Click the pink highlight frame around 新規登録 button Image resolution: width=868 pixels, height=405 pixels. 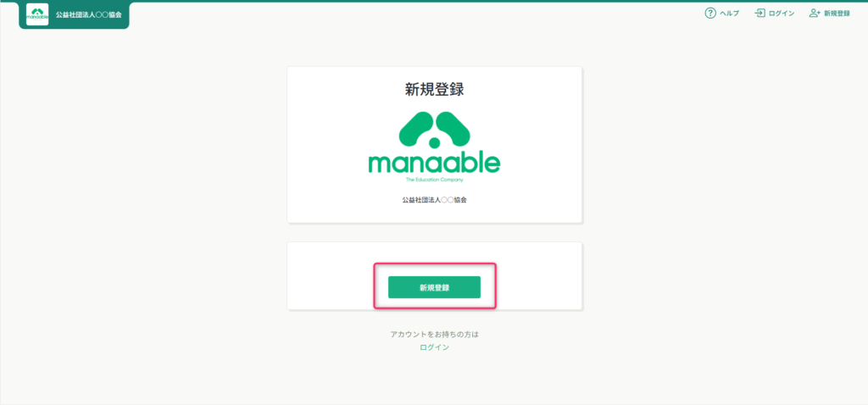click(435, 265)
